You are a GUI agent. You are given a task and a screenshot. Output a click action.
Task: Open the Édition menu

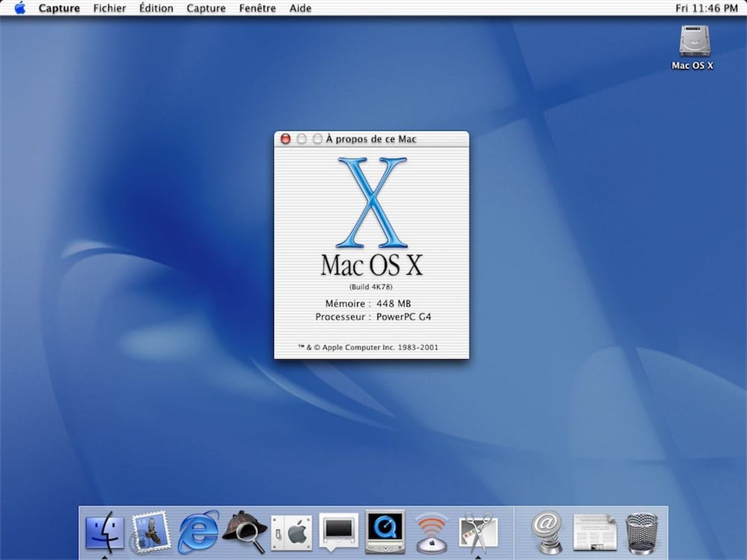click(156, 8)
